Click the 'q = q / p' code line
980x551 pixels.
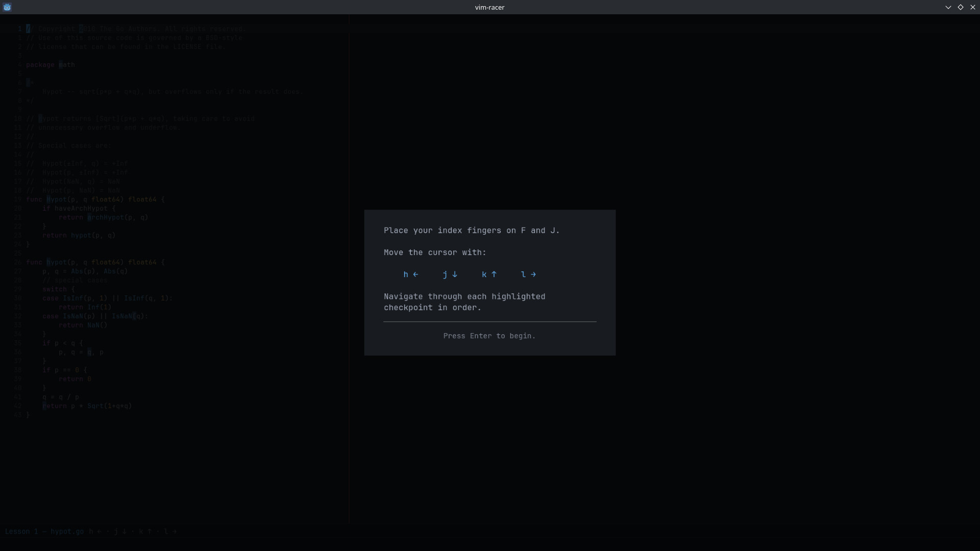pyautogui.click(x=61, y=397)
